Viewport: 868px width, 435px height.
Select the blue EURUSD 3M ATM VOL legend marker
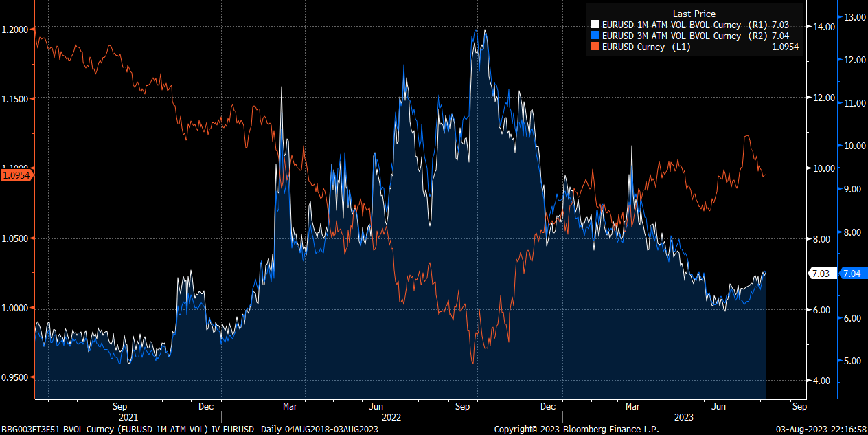click(x=595, y=36)
